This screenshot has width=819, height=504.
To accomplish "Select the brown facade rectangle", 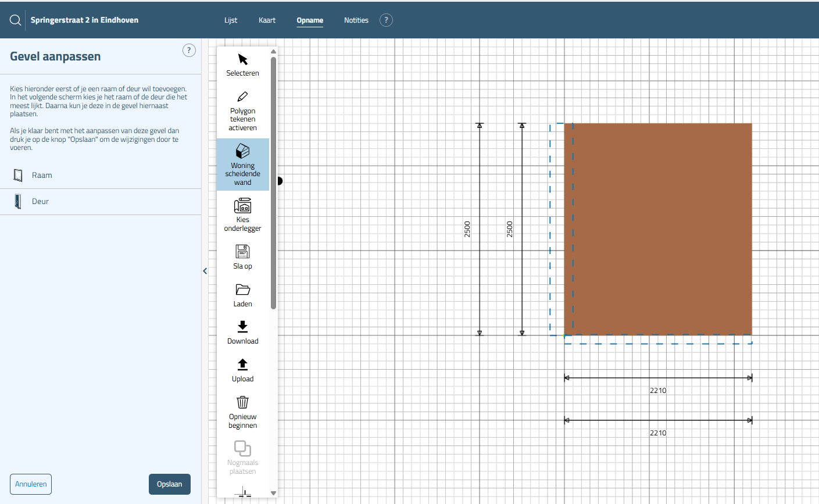I will (x=658, y=229).
